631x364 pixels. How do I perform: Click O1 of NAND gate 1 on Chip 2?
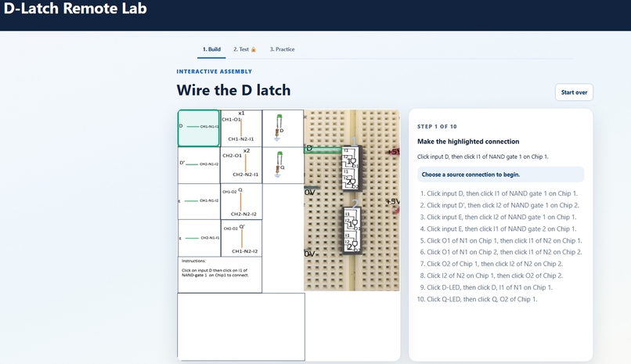pos(357,229)
